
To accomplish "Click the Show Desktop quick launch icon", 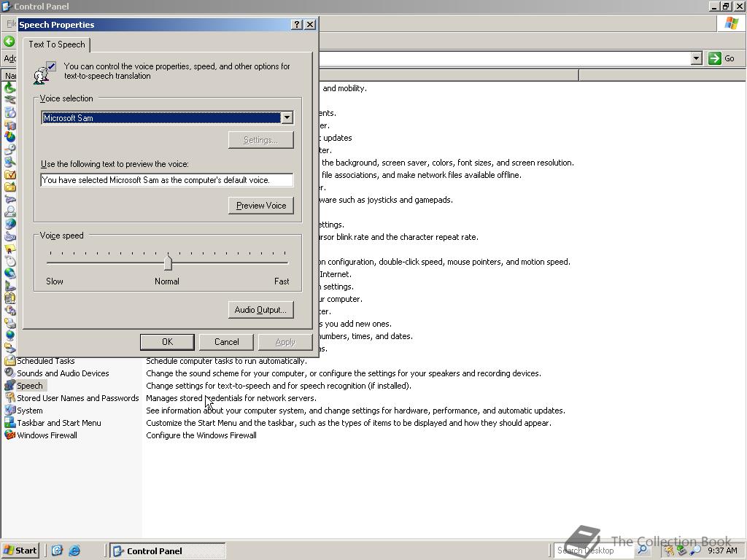I will coord(57,551).
